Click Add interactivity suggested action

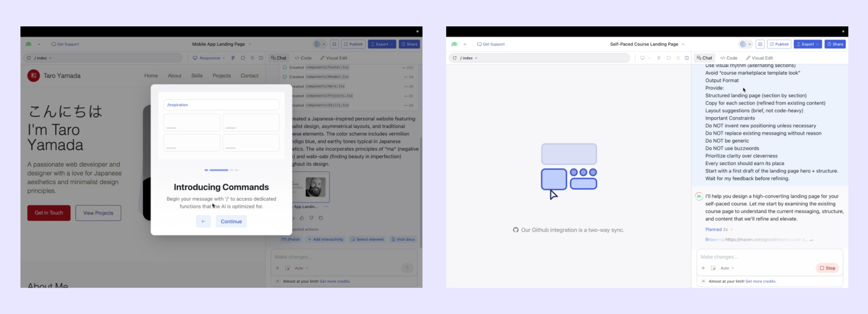(x=325, y=240)
